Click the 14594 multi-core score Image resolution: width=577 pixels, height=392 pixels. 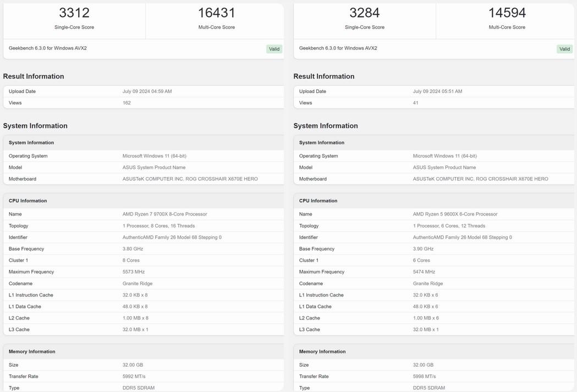(x=507, y=13)
